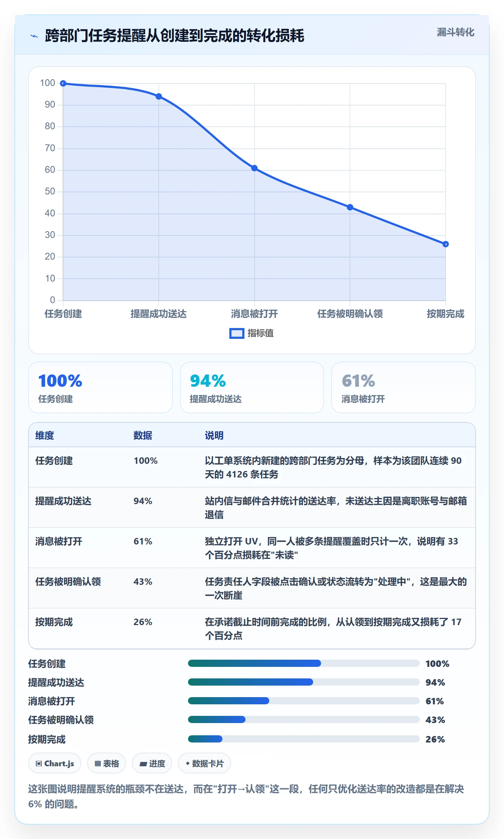504x839 pixels.
Task: Click the 消息被打开 x-axis label
Action: (255, 314)
